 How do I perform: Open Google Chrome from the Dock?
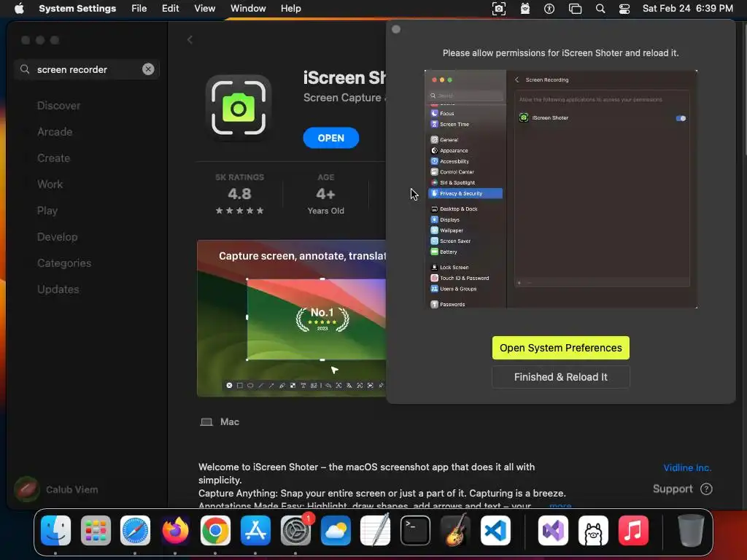pyautogui.click(x=215, y=530)
